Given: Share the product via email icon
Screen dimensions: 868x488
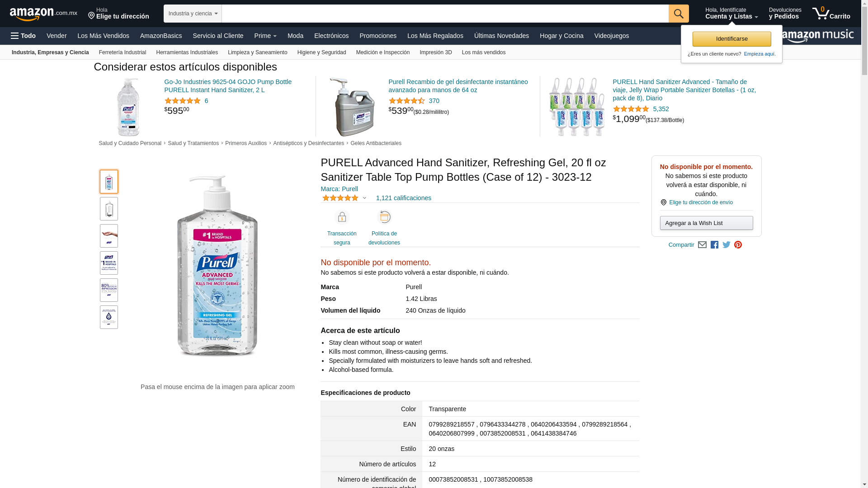Looking at the screenshot, I should (702, 245).
